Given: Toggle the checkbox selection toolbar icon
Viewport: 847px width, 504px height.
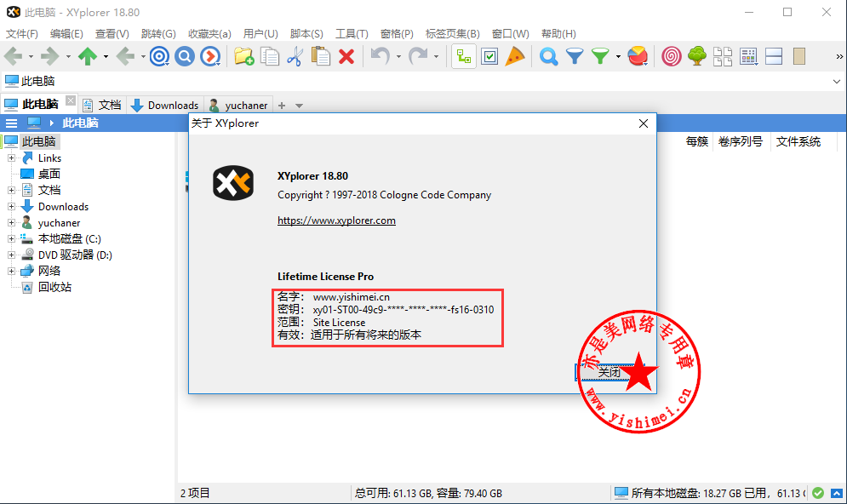Looking at the screenshot, I should pyautogui.click(x=489, y=56).
